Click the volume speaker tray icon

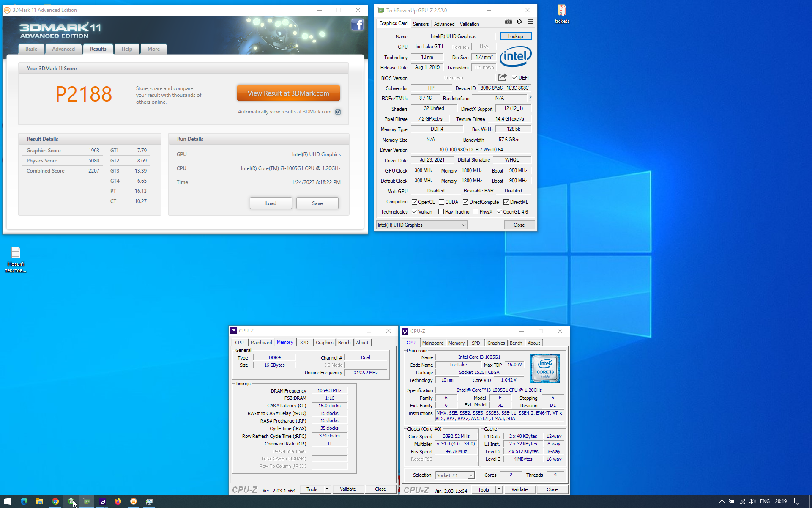752,501
